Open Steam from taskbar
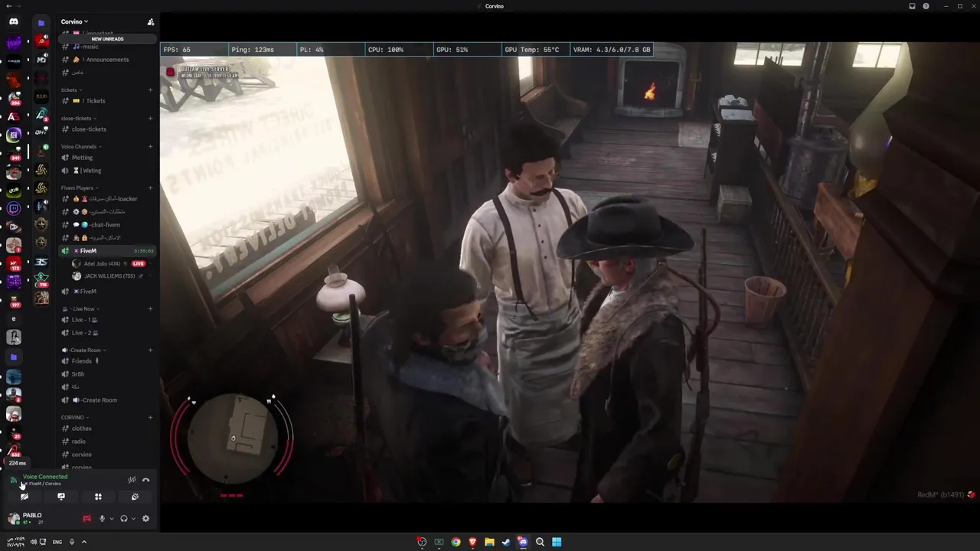The height and width of the screenshot is (551, 980). coord(506,542)
